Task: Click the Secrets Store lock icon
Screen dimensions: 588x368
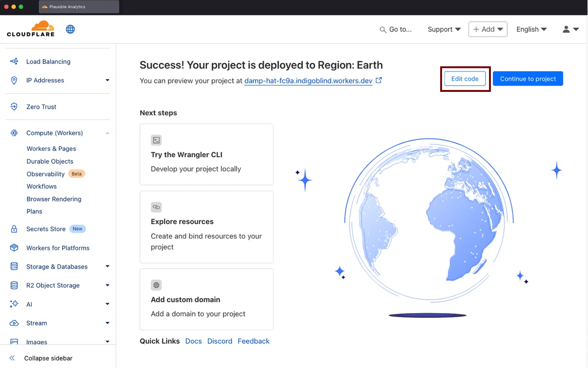Action: tap(14, 229)
